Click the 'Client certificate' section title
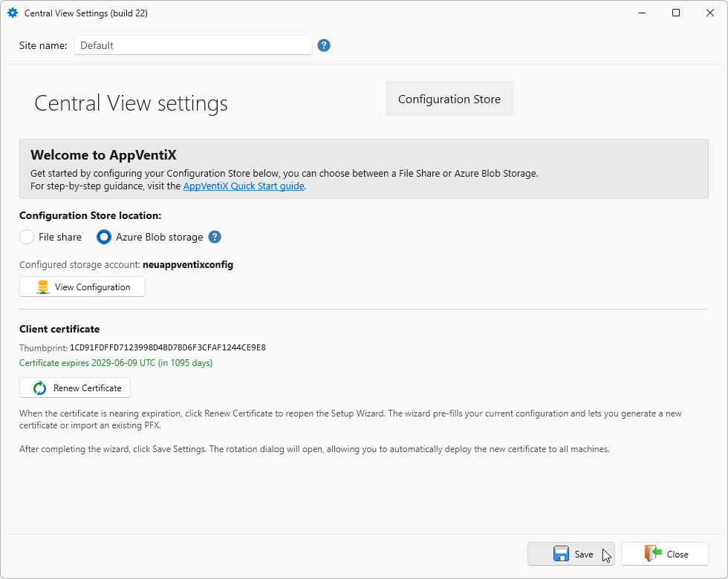Viewport: 728px width, 579px height. [59, 329]
